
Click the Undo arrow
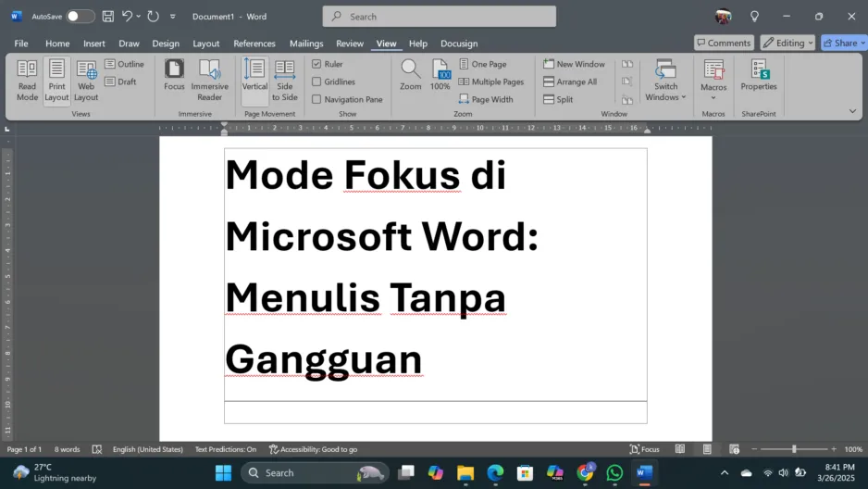click(127, 17)
